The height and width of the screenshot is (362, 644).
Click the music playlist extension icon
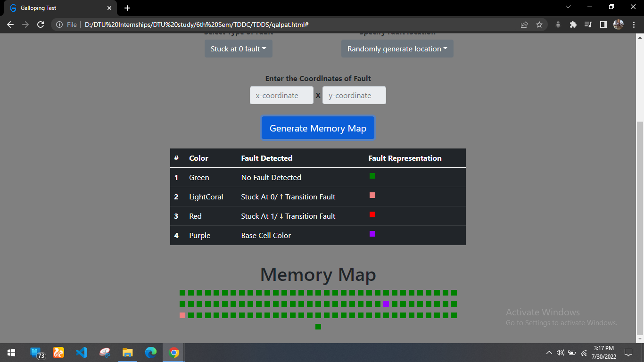(x=588, y=24)
